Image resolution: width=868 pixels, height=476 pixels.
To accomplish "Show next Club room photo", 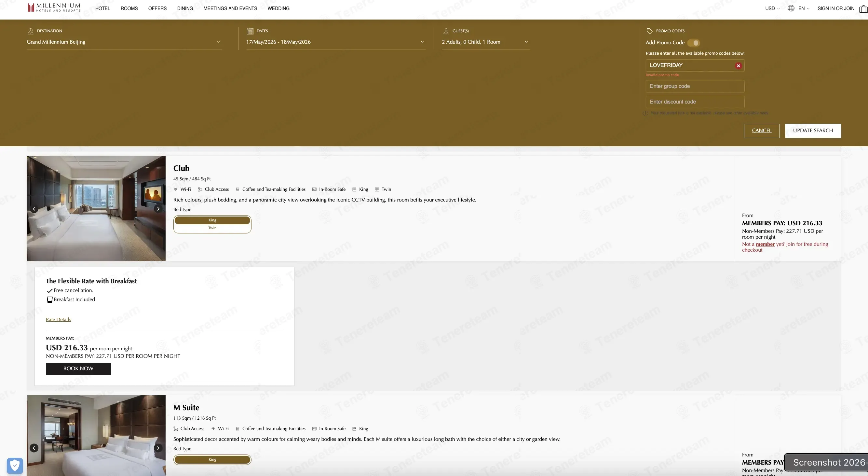I will [158, 209].
